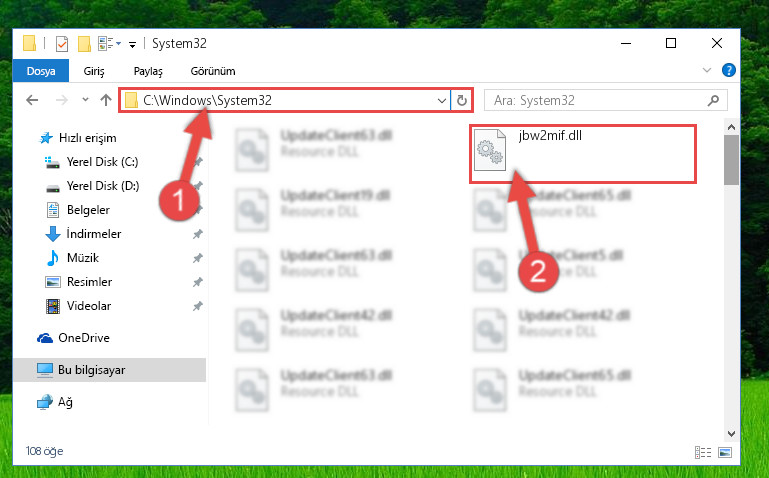Screen dimensions: 769x478
Task: Switch to Details view layout
Action: (x=703, y=452)
